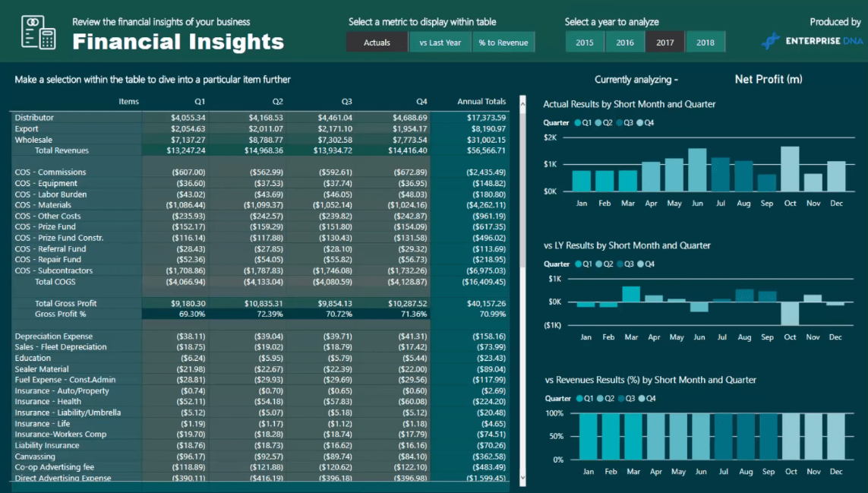Image resolution: width=868 pixels, height=493 pixels.
Task: Select the Distributor row label
Action: click(x=34, y=118)
